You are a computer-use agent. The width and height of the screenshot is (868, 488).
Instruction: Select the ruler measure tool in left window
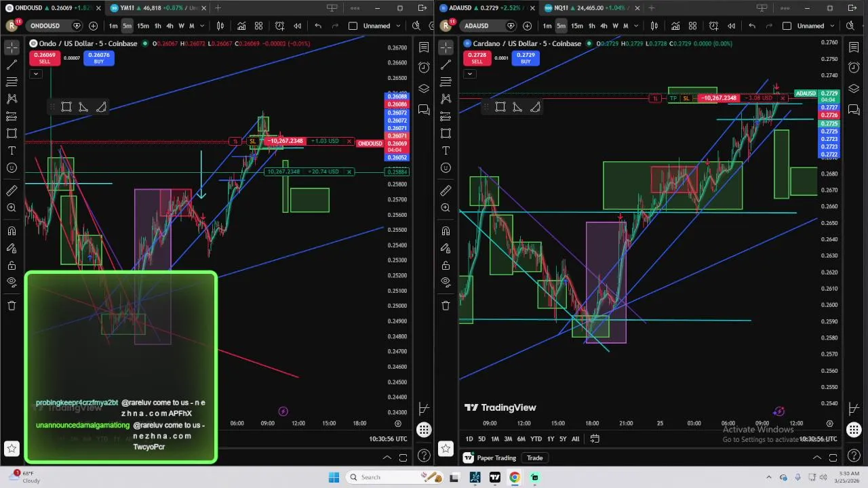(12, 191)
